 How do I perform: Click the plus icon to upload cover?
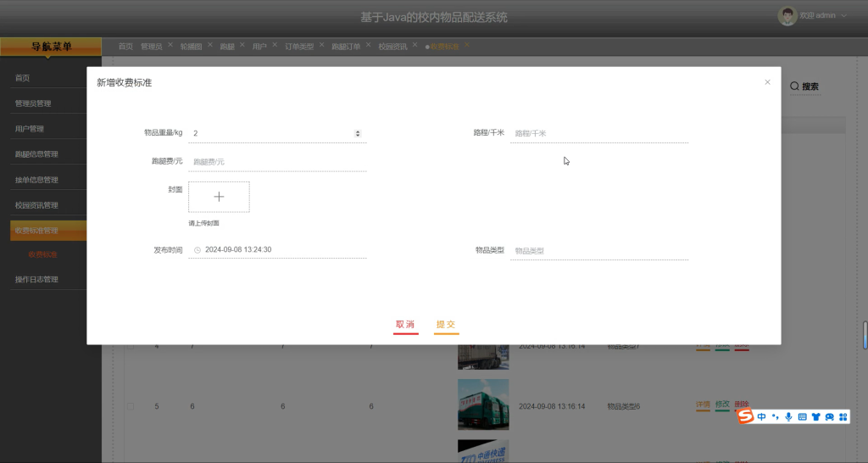[x=220, y=197]
